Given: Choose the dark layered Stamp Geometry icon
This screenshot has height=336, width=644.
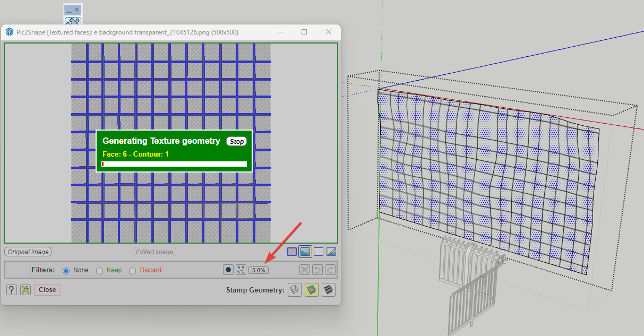Looking at the screenshot, I should [x=329, y=290].
